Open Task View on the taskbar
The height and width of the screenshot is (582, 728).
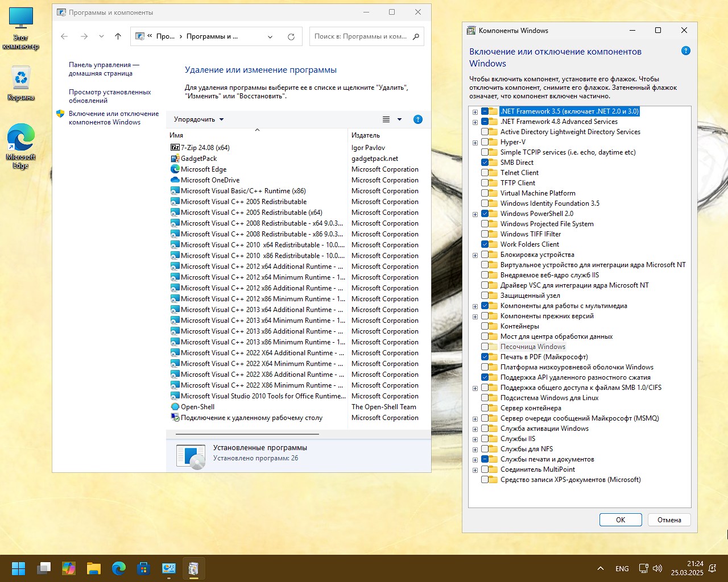[44, 568]
